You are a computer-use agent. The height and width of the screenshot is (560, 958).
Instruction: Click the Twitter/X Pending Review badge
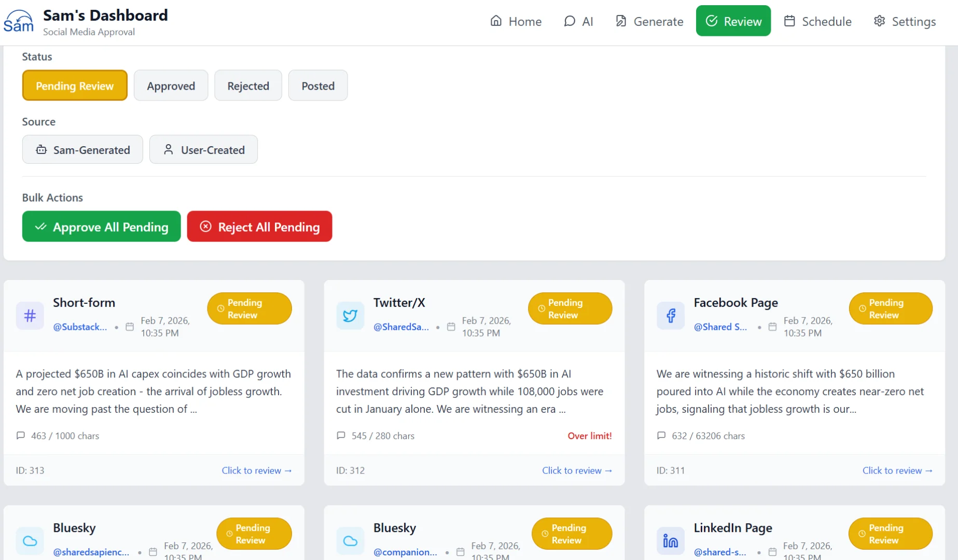(x=570, y=309)
